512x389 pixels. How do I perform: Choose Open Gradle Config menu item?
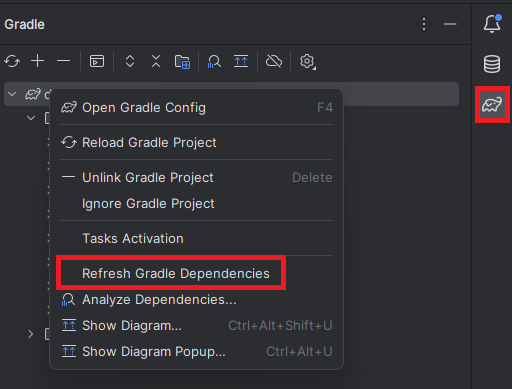[197, 108]
